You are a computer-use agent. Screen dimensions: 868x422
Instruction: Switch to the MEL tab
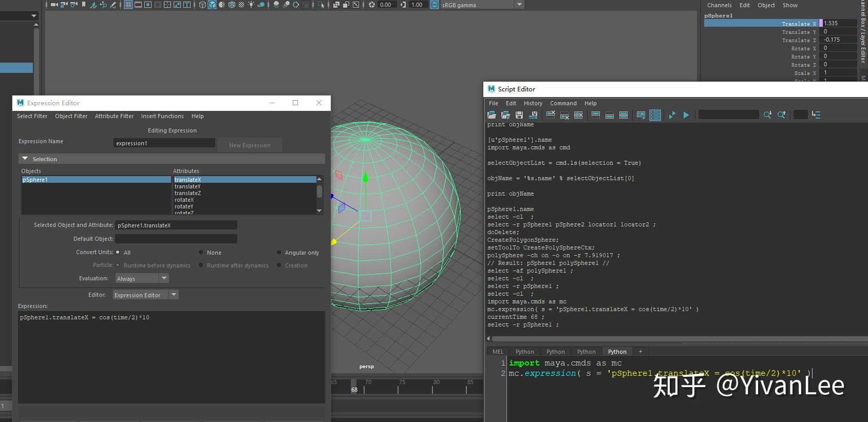[498, 352]
